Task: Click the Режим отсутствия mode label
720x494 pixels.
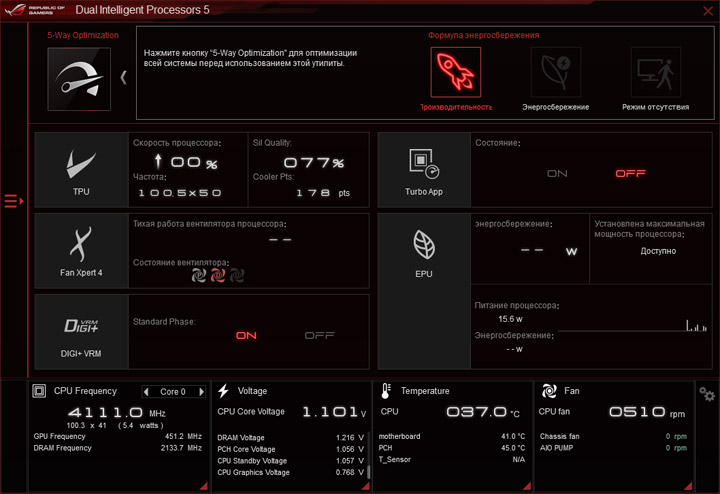Action: (656, 107)
